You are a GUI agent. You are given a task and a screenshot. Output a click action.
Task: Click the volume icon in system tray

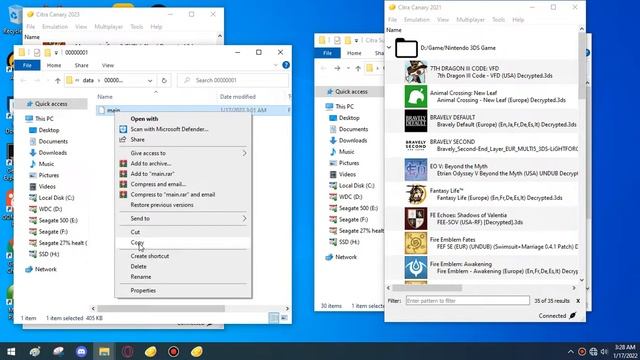point(604,351)
